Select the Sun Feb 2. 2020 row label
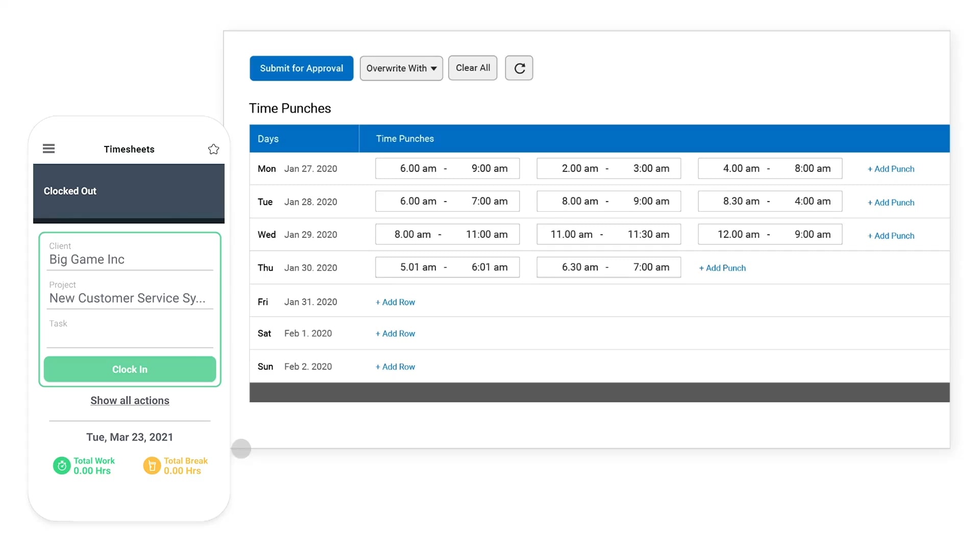Screen dimensions: 980x551 [x=295, y=367]
